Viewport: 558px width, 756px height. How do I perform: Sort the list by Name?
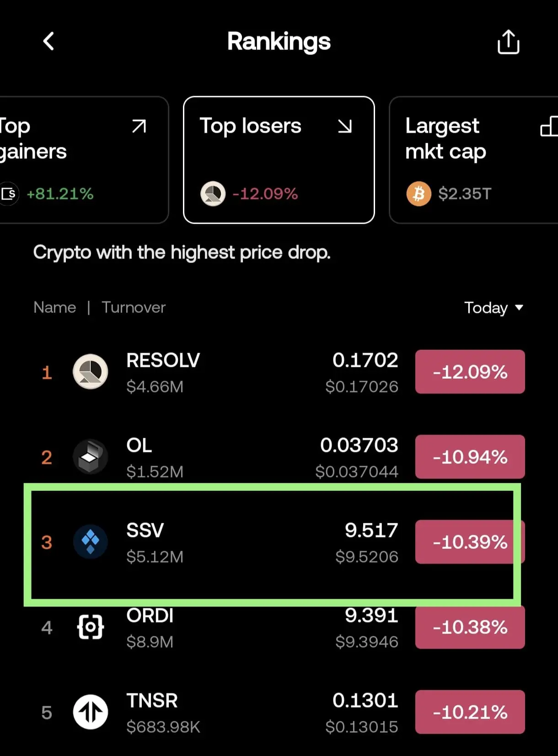coord(55,307)
